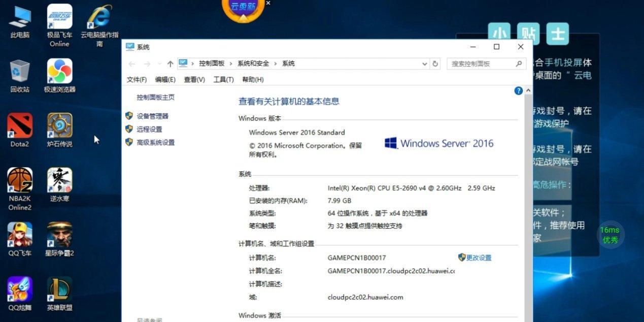This screenshot has height=322, width=644.
Task: Click the 16ms 优秀 latency indicator
Action: click(610, 235)
